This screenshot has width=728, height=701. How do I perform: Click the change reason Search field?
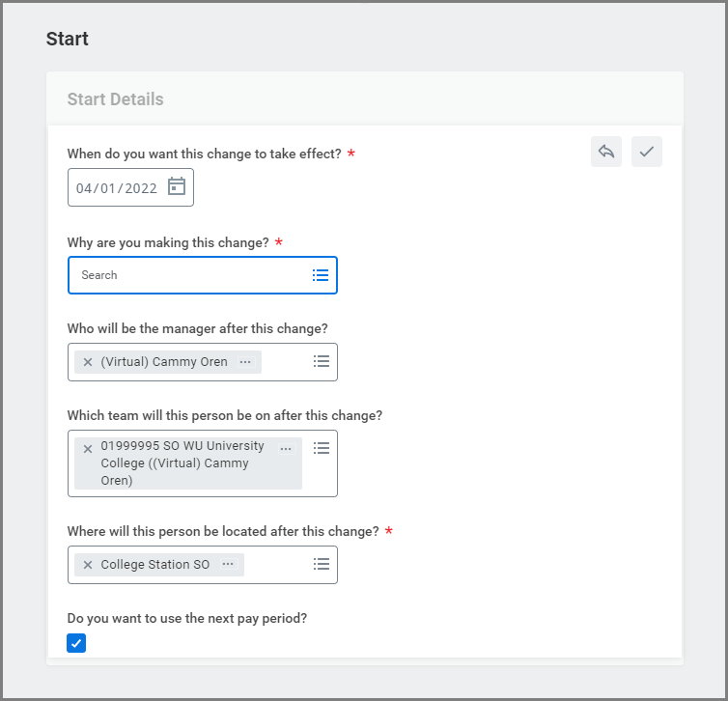(x=188, y=275)
